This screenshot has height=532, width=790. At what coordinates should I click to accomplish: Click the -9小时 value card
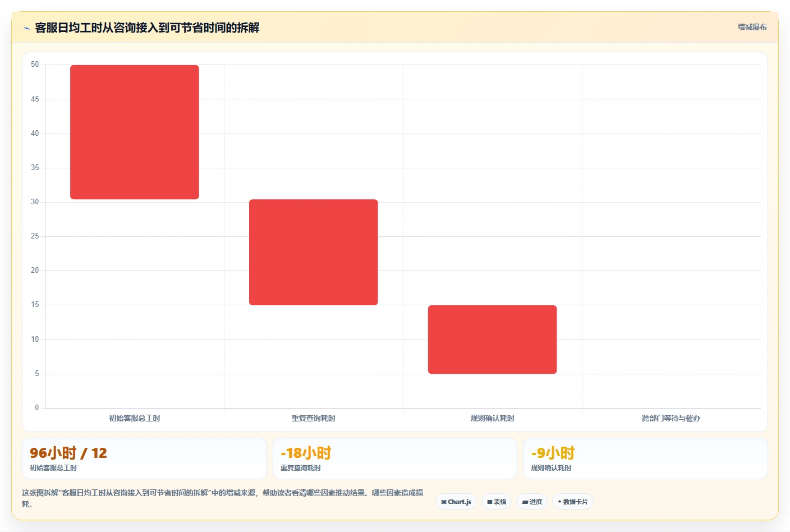tap(645, 458)
